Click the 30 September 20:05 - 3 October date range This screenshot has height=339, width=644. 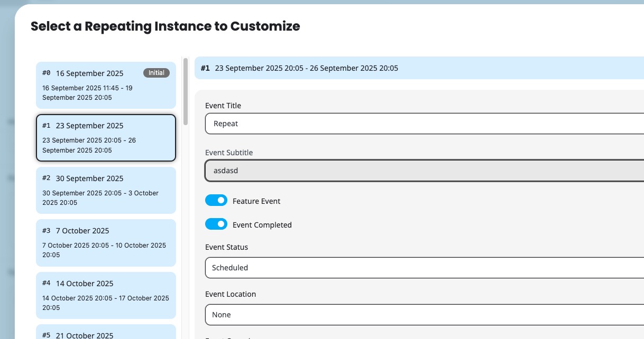tap(100, 198)
